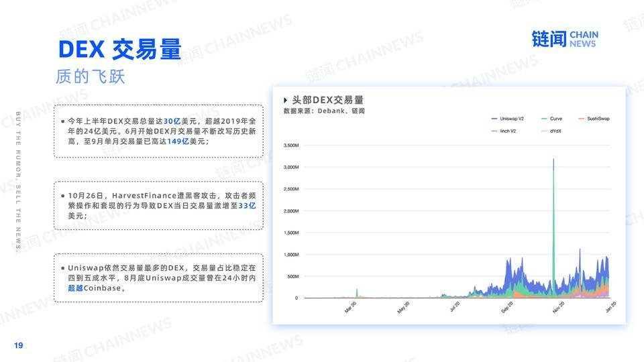Click the page number 19

point(19,346)
